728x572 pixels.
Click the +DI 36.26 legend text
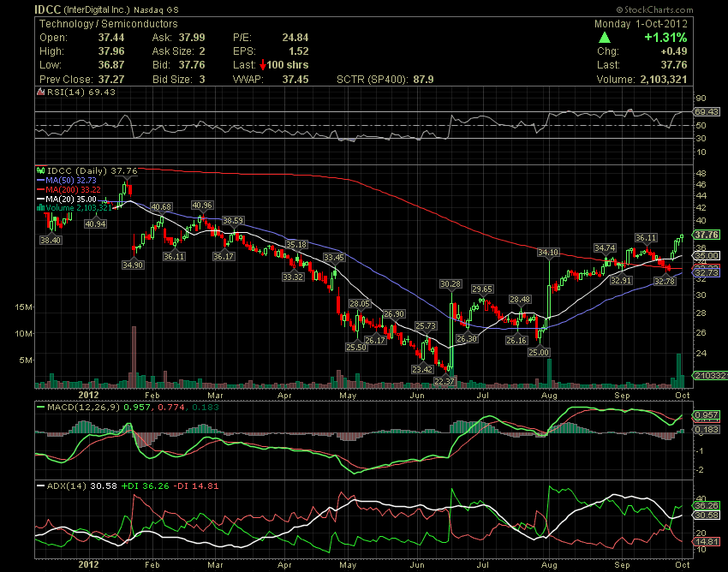[145, 486]
